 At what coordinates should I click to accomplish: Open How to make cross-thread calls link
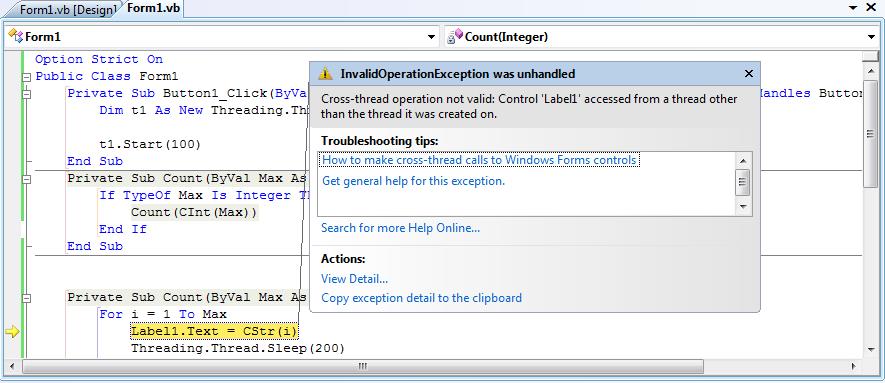coord(479,160)
